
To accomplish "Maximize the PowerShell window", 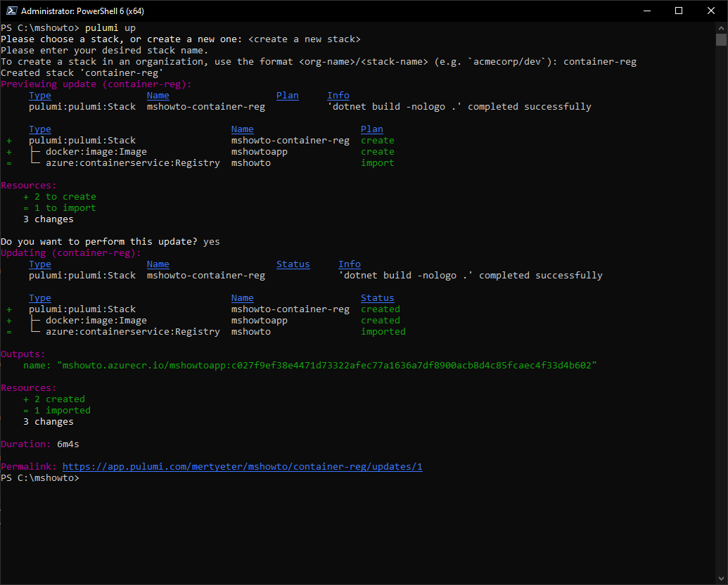I will coord(679,11).
